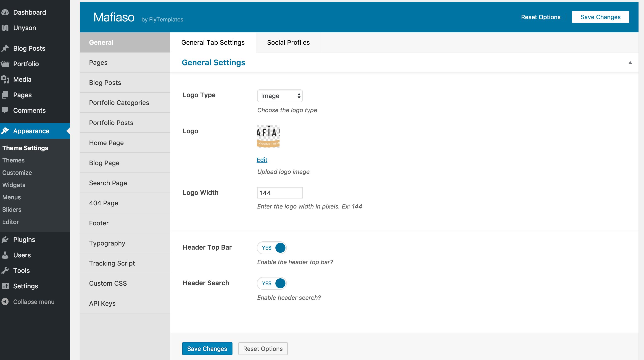Click the Comments bubble icon
644x360 pixels.
click(5, 110)
